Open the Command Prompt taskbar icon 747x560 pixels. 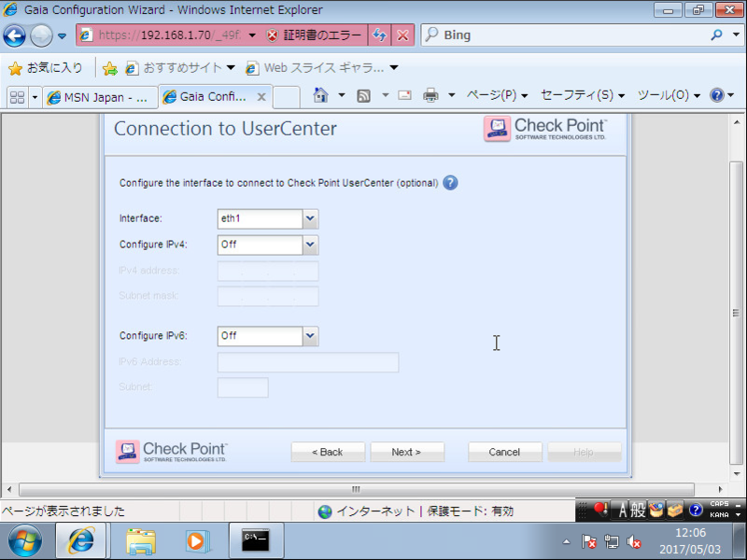[x=256, y=541]
